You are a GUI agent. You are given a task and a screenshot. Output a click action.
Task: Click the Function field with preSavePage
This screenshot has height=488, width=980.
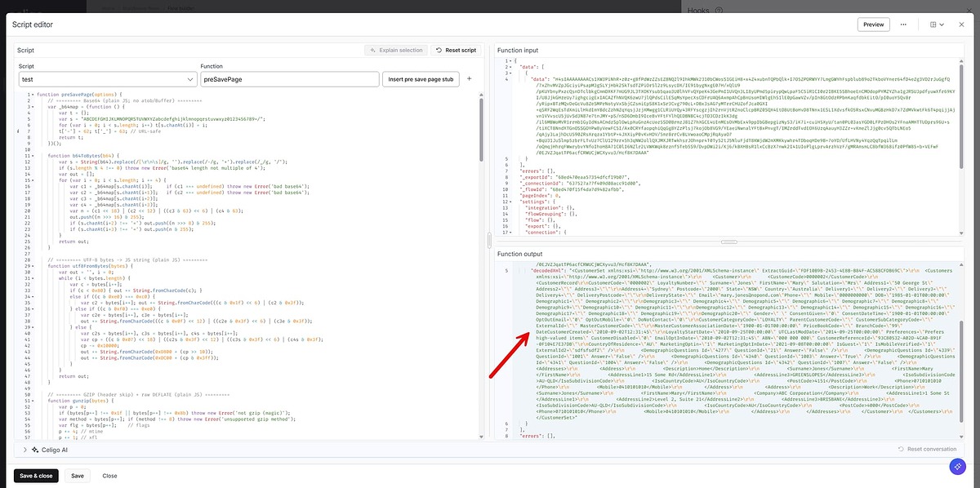pos(289,79)
